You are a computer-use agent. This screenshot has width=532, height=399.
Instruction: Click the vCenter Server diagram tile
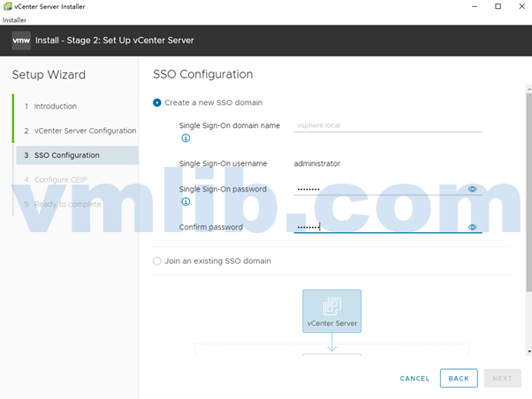pyautogui.click(x=331, y=311)
